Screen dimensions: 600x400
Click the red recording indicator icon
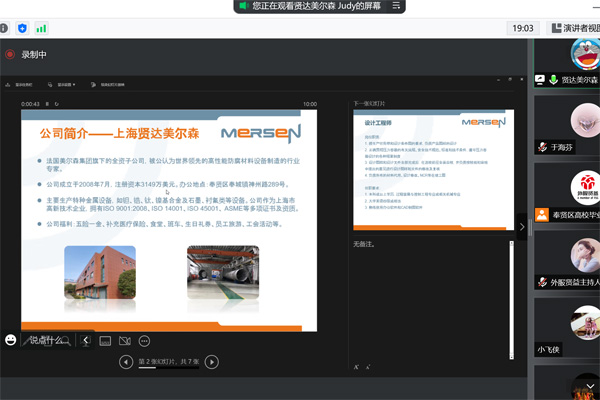pyautogui.click(x=10, y=54)
